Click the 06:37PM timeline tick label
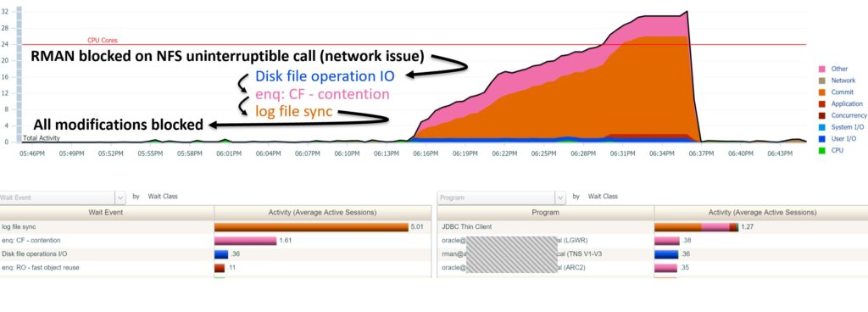 click(700, 153)
